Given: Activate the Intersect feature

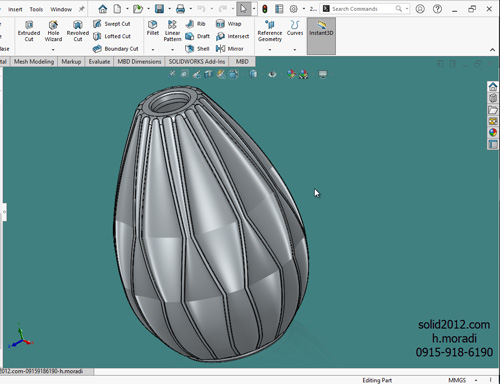Looking at the screenshot, I should (x=232, y=36).
